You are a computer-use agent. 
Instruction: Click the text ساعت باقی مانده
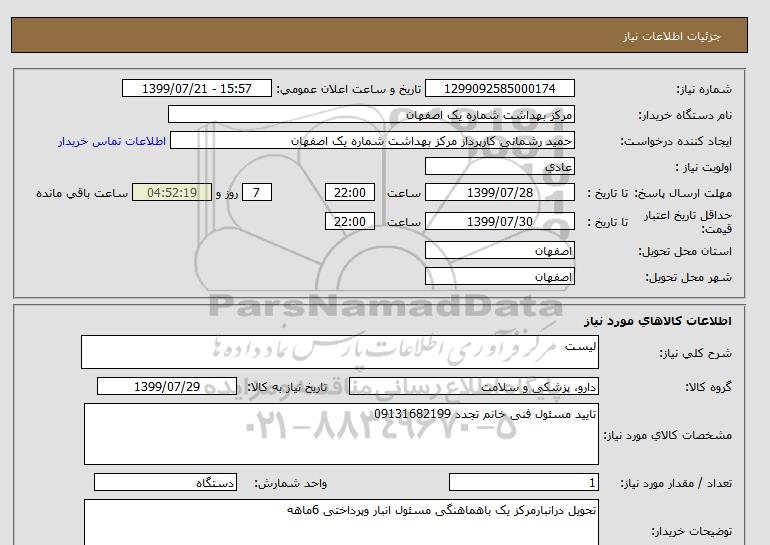[82, 193]
